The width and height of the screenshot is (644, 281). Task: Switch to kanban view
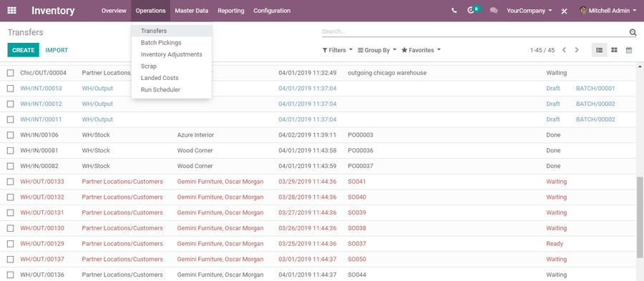tap(614, 50)
